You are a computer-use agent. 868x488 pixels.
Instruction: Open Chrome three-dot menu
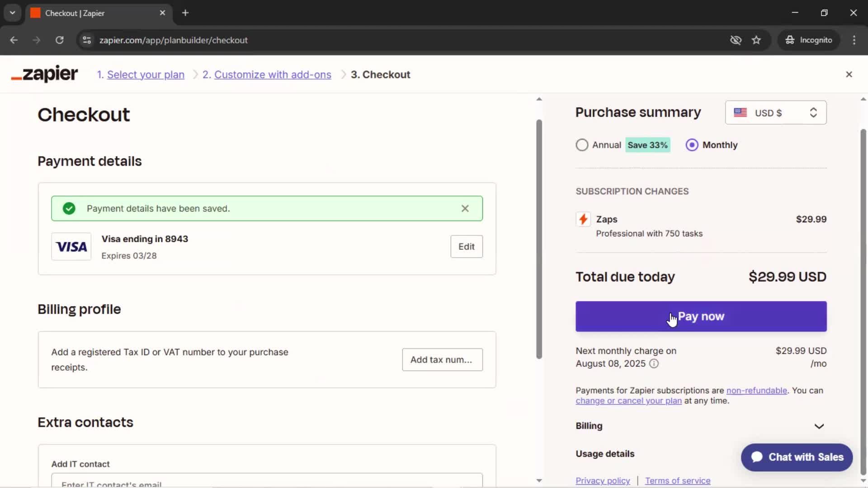pos(854,40)
